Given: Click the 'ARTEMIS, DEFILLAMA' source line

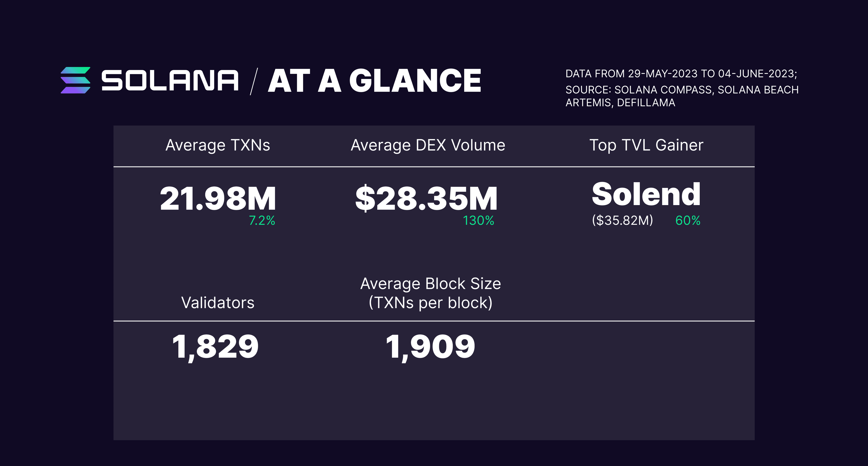Looking at the screenshot, I should click(x=620, y=102).
